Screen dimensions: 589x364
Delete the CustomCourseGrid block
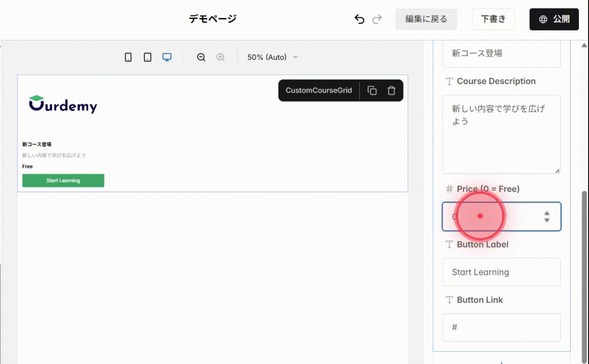[391, 90]
